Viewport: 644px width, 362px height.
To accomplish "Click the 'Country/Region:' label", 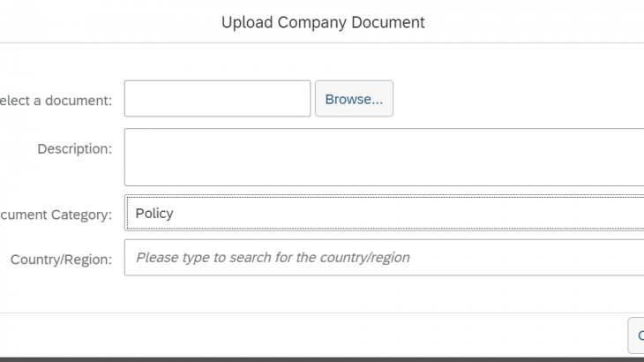I will [61, 259].
